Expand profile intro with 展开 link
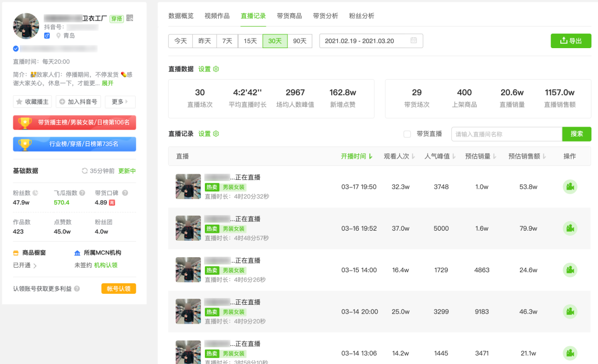Screen dimensions: 598x364 point(107,83)
